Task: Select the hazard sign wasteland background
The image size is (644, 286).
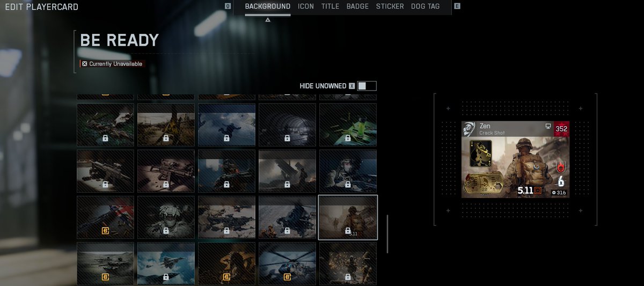Action: (166, 124)
